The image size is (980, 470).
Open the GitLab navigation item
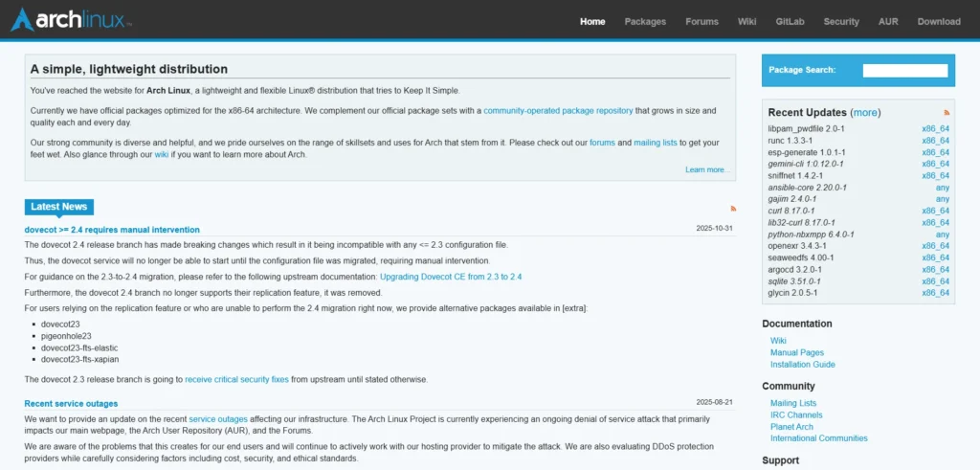[790, 21]
